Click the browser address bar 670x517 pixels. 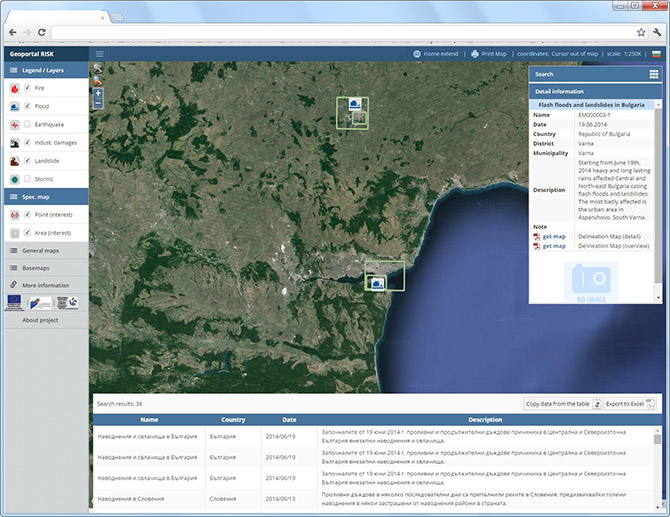pos(342,32)
